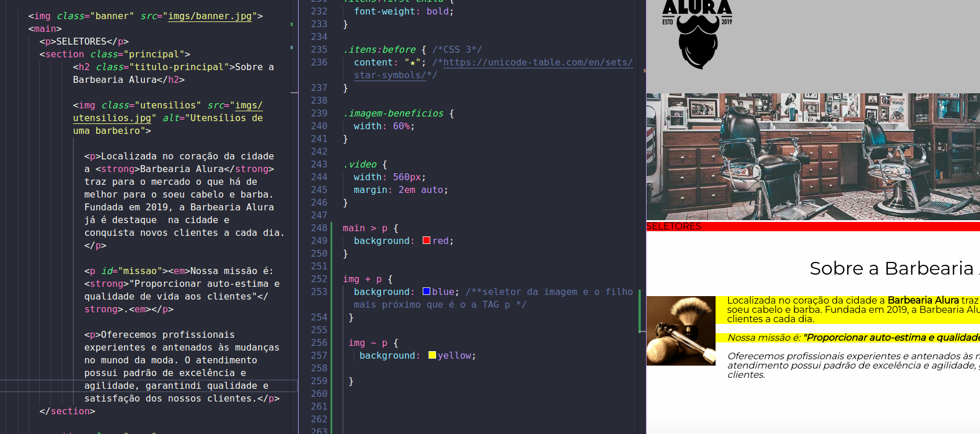Viewport: 980px width, 434px height.
Task: Follow the imgs/banner.jpg path link
Action: click(210, 16)
